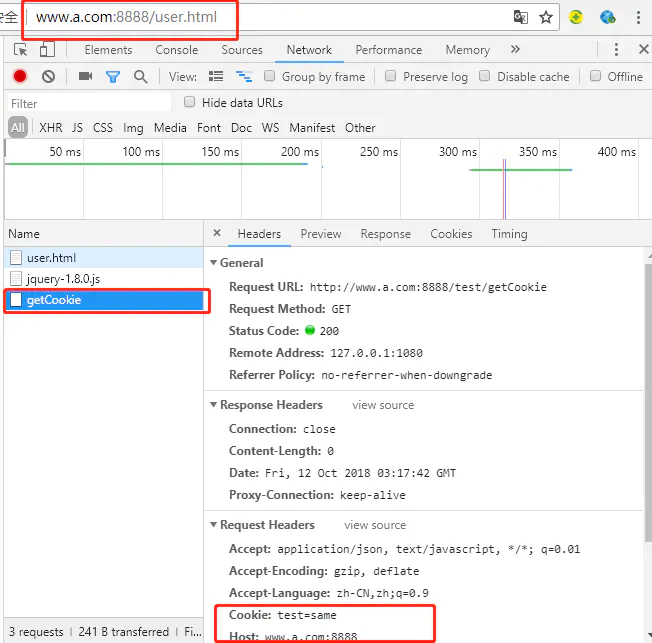Enable Group by frame checkbox
The image size is (652, 643).
(x=269, y=76)
